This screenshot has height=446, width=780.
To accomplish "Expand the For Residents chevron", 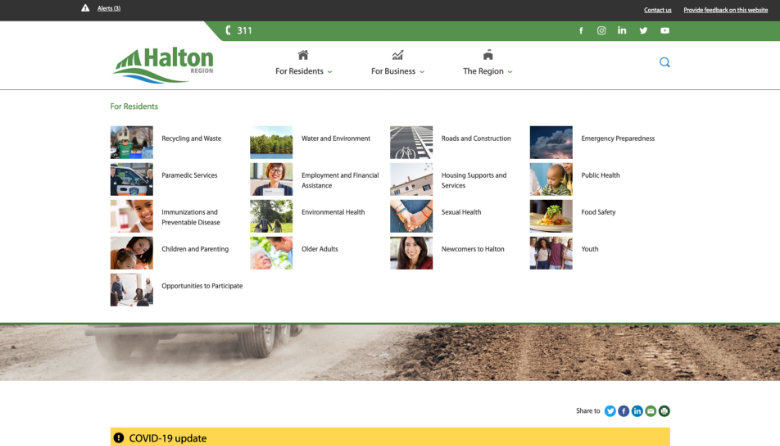I will pos(329,72).
